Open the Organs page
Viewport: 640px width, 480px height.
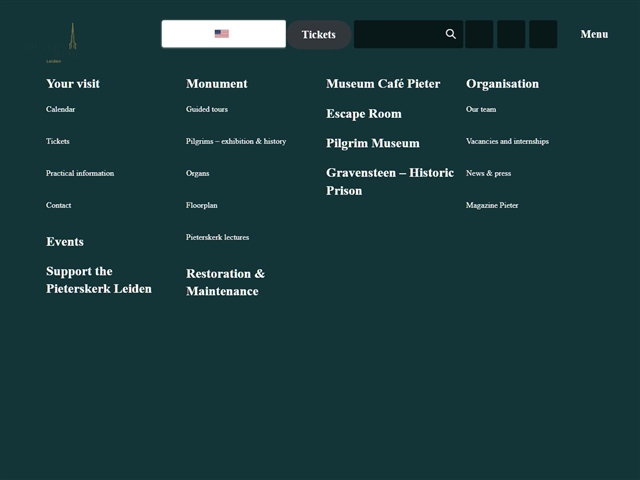(x=198, y=173)
